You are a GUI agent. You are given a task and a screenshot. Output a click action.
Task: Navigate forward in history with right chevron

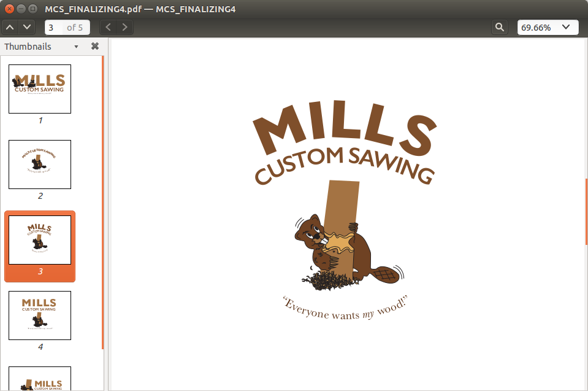coord(125,28)
